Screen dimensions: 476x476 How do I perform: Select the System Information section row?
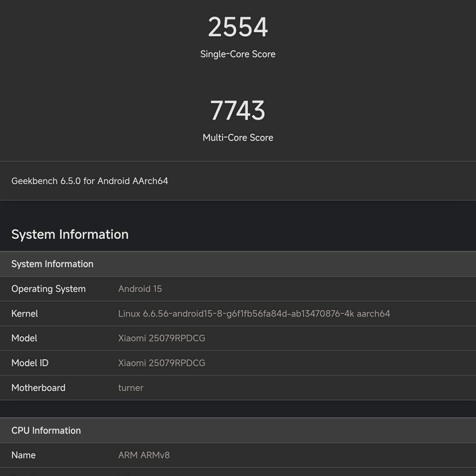tap(52, 264)
